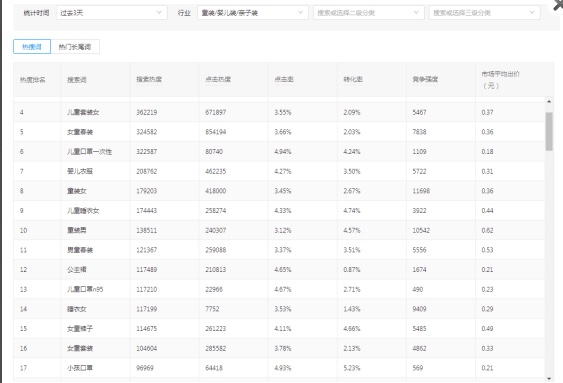The width and height of the screenshot is (563, 383).
Task: Select the search word 小孩口罩 in row 17
Action: (x=80, y=368)
